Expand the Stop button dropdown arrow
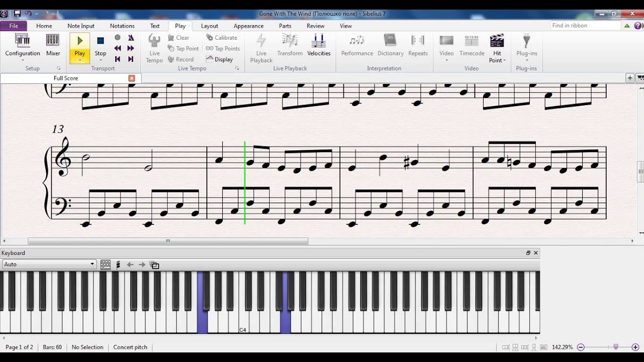The width and height of the screenshot is (644, 362). [x=100, y=60]
